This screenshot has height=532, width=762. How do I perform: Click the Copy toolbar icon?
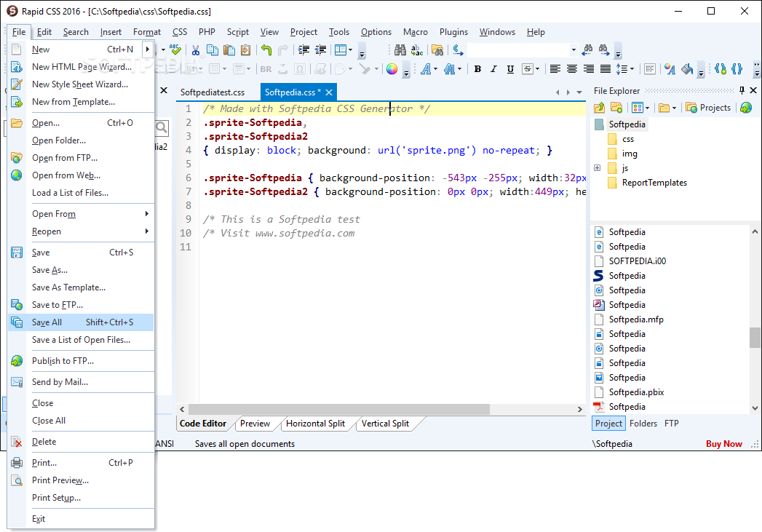click(213, 49)
